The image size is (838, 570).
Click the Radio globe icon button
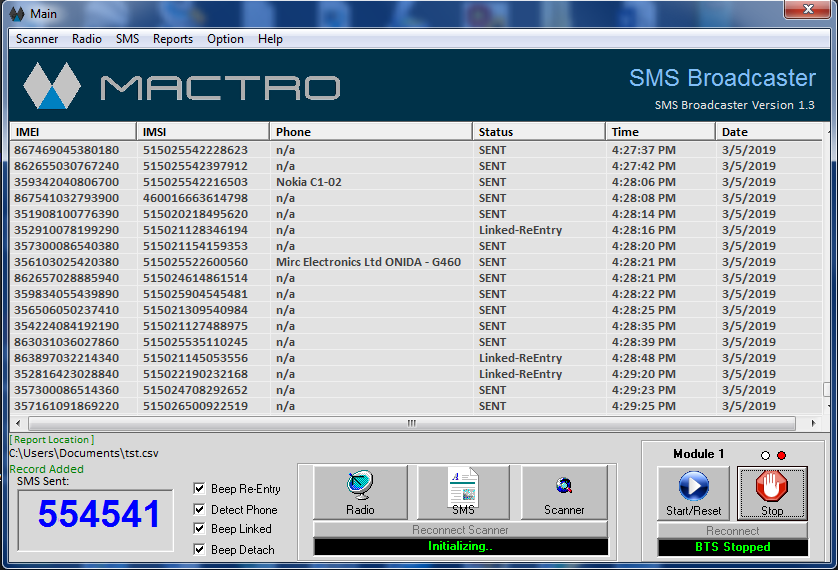(x=360, y=492)
